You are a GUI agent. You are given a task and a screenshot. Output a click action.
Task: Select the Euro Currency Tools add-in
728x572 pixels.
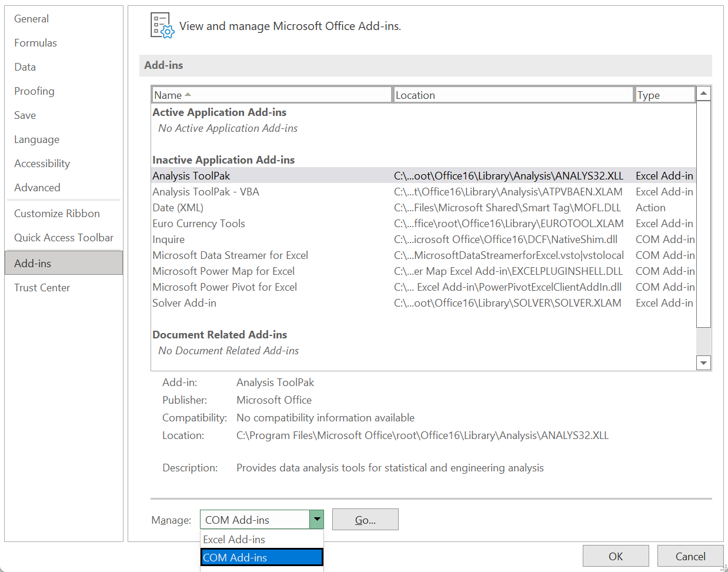tap(199, 223)
